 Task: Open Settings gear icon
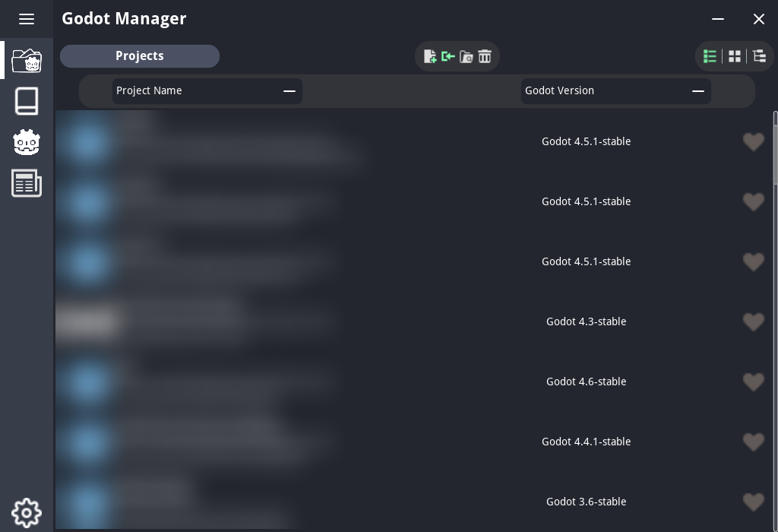[x=27, y=513]
